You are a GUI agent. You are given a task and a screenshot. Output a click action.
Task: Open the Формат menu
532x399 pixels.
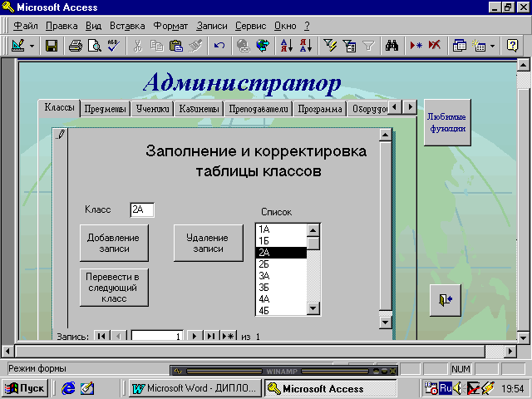[x=170, y=26]
